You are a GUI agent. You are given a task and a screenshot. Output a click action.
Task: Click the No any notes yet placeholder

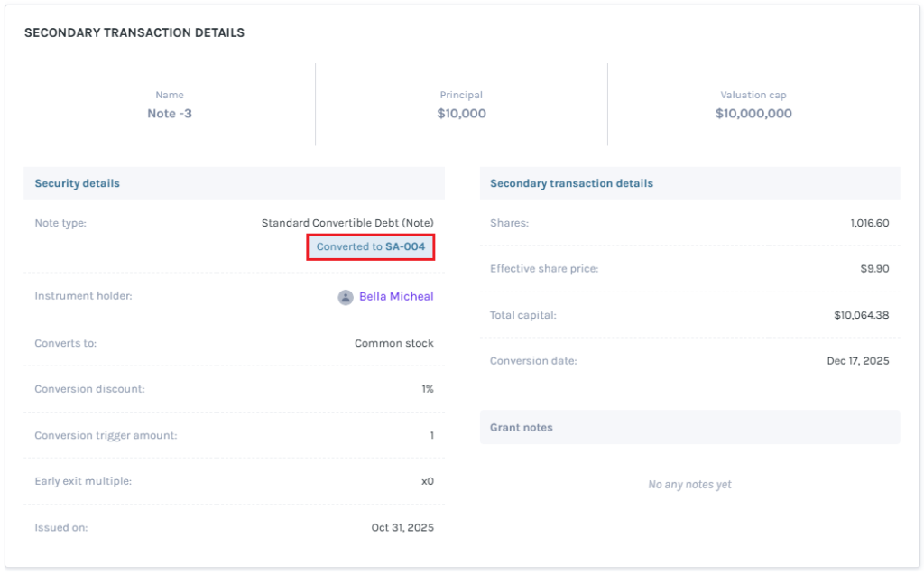tap(688, 484)
